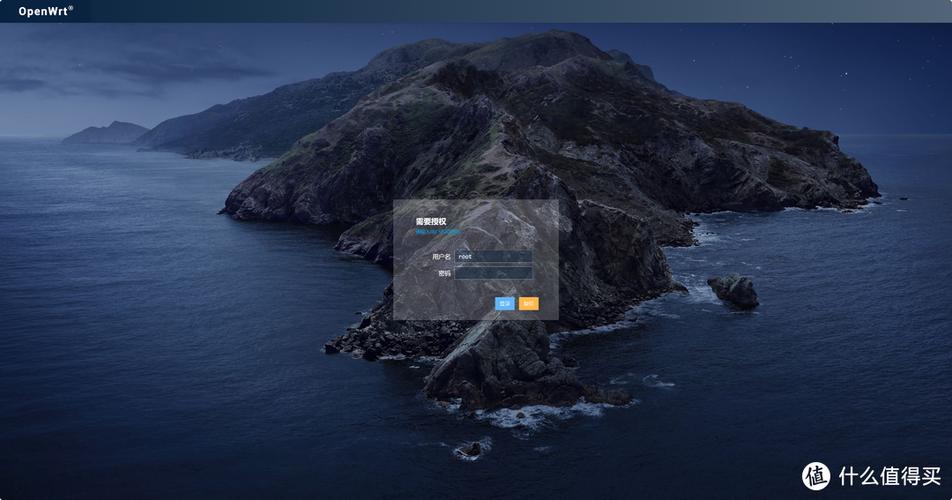Click the OpenWrt logo in header
This screenshot has height=500, width=952.
coord(46,11)
